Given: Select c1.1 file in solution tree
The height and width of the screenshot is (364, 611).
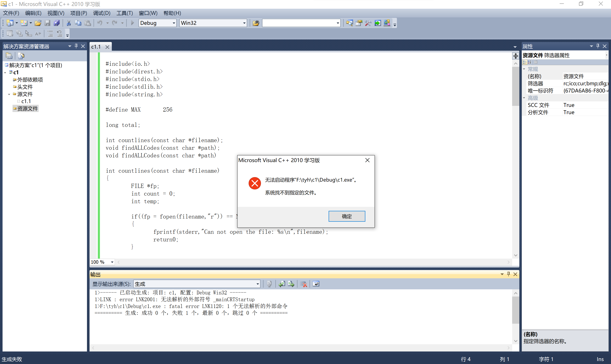Looking at the screenshot, I should click(26, 101).
